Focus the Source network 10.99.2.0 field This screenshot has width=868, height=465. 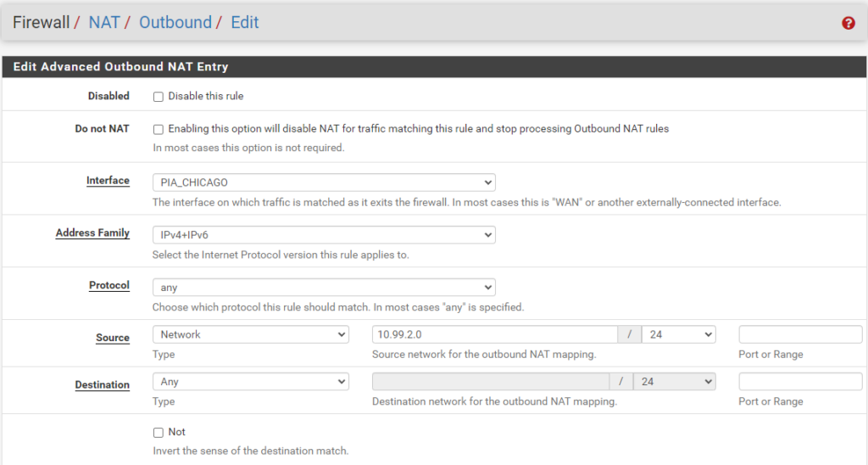[495, 334]
